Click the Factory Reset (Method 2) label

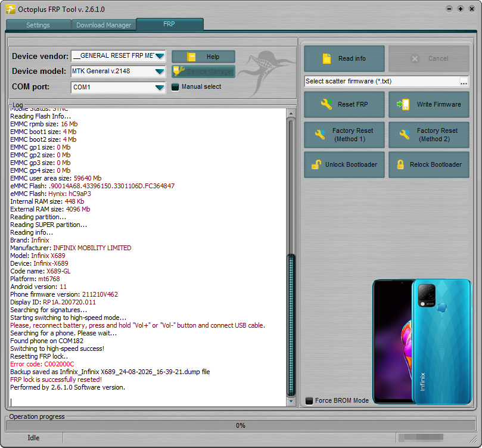click(437, 135)
